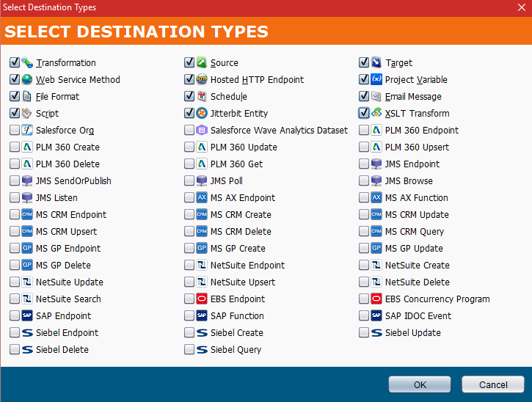Click the JMS Poll icon
The width and height of the screenshot is (532, 402).
pyautogui.click(x=202, y=181)
